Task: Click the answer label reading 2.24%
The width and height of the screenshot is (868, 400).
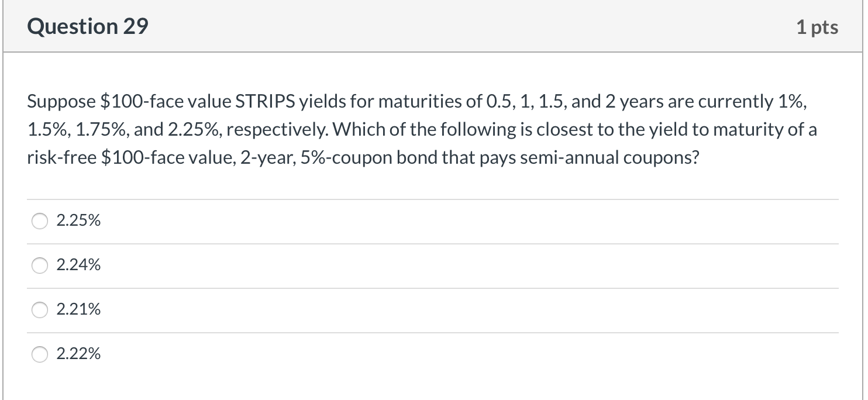Action: coord(78,265)
